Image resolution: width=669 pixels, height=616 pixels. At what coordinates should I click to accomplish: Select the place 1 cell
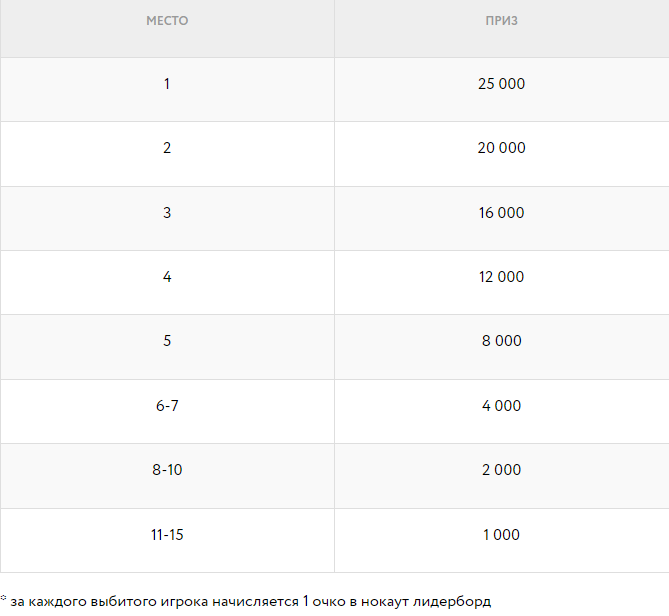coord(167,84)
